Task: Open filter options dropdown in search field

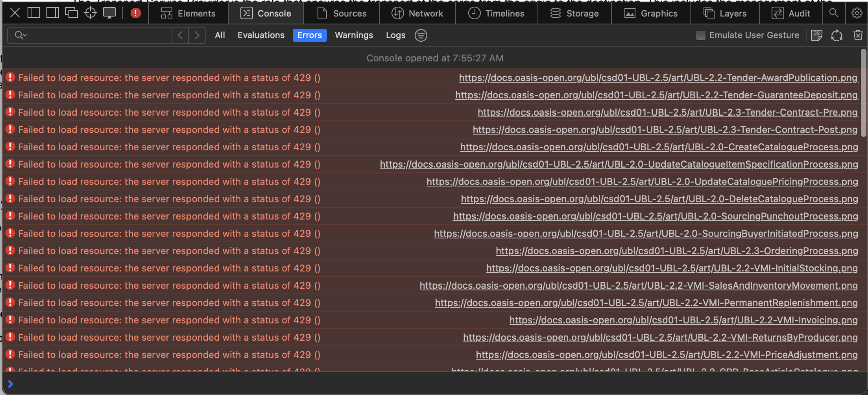Action: click(20, 35)
